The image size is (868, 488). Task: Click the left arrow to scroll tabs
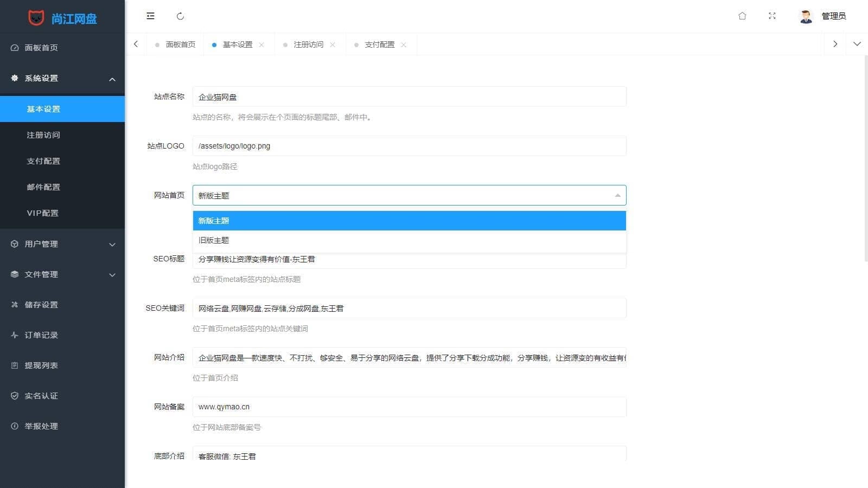point(135,44)
